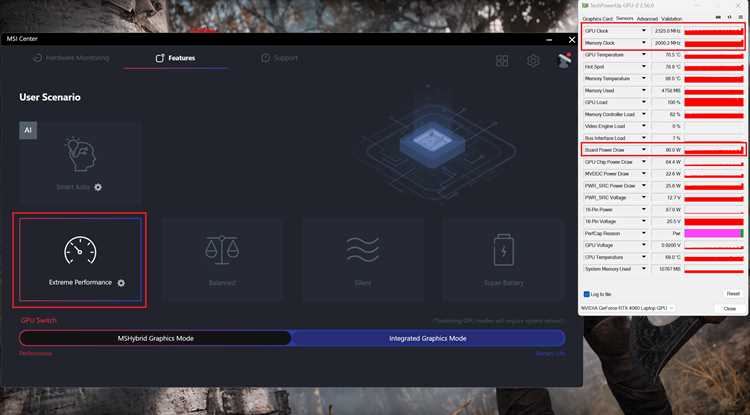Expand the GPU Chip Power Draw dropdown

point(644,162)
